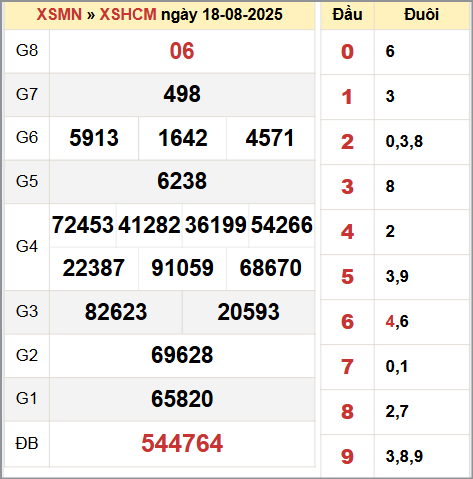The image size is (473, 479).
Task: Click the G6 number 4571
Action: [270, 138]
